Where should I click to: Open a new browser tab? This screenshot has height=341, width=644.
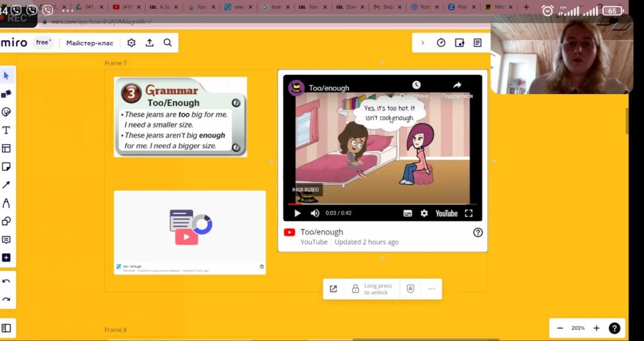pyautogui.click(x=526, y=7)
